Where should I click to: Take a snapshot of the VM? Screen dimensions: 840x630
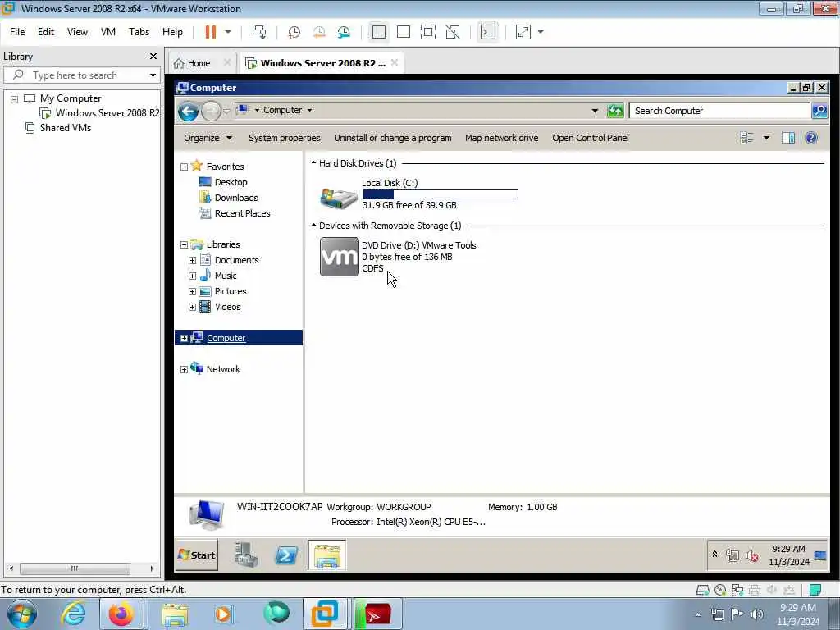coord(294,32)
